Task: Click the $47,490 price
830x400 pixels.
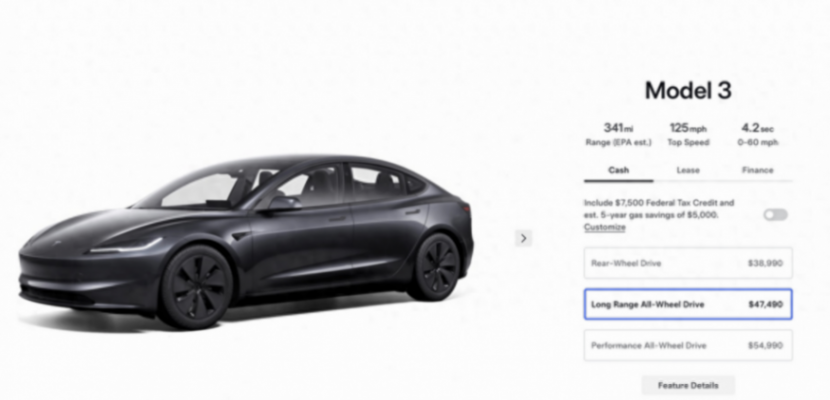Action: pos(765,304)
